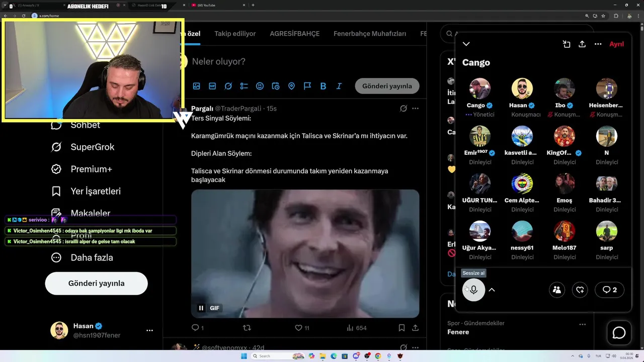The image size is (644, 362).
Task: Dock the space with pop-out icon
Action: 567,44
